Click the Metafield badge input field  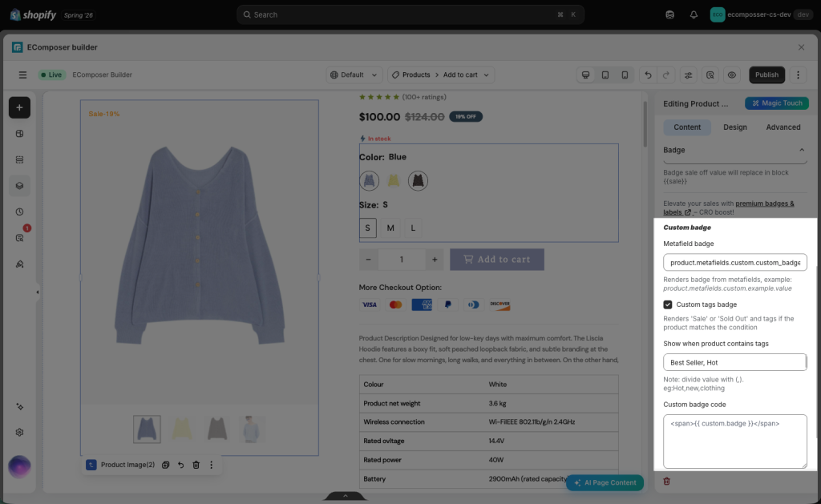coord(734,262)
